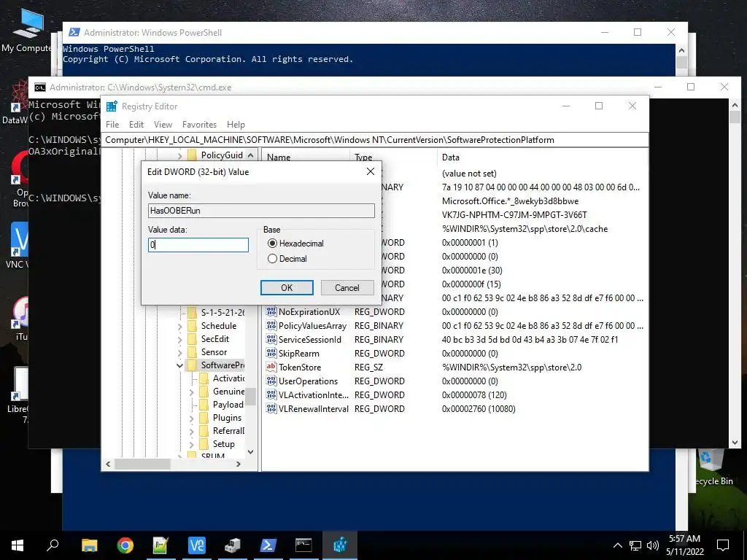The width and height of the screenshot is (747, 560).
Task: Expand the SecEdit tree node
Action: click(x=179, y=340)
